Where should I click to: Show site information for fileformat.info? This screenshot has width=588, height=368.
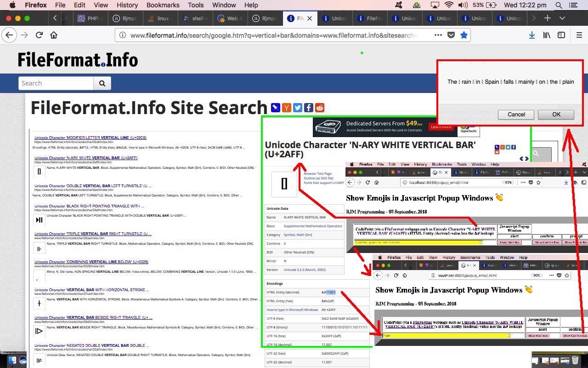tap(123, 35)
